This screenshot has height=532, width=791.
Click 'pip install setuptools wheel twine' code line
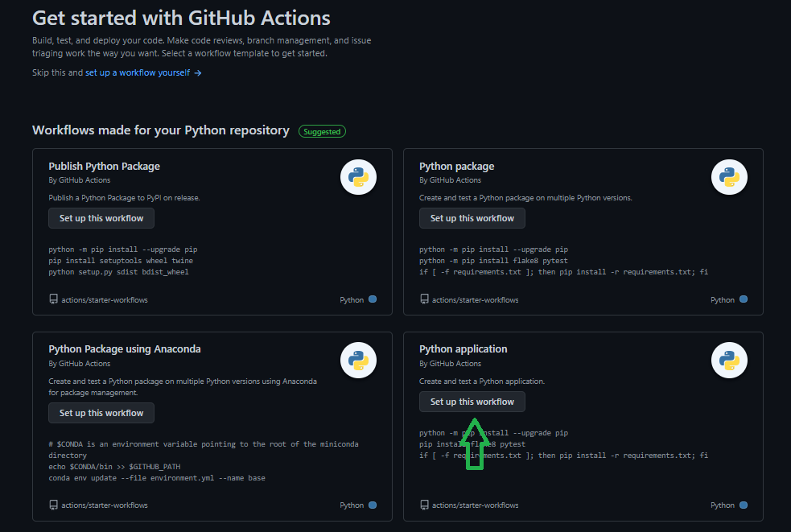[x=121, y=261]
